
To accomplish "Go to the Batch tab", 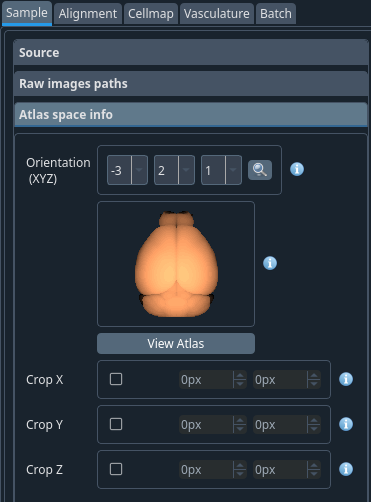I will click(x=276, y=14).
